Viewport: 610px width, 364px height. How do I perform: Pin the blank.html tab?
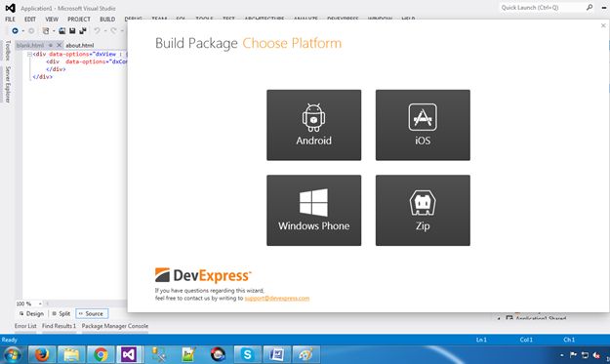50,45
